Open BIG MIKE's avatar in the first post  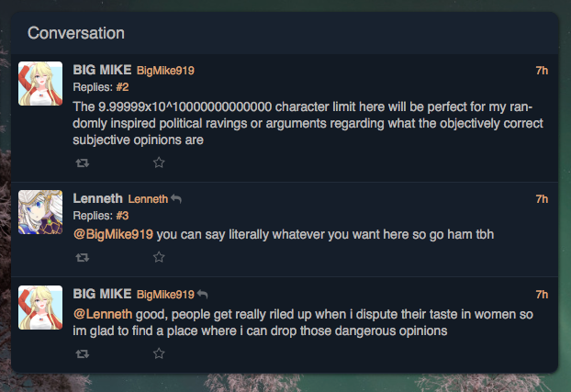point(40,84)
